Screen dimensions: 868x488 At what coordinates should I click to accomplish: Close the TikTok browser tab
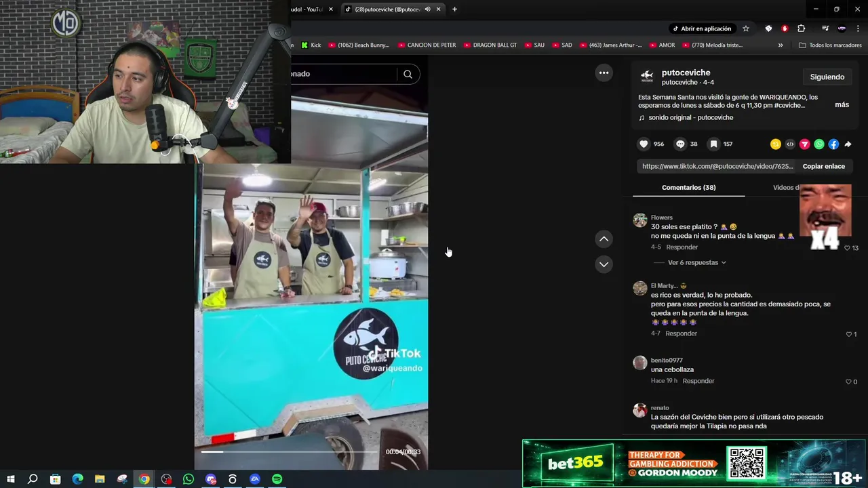coord(439,9)
